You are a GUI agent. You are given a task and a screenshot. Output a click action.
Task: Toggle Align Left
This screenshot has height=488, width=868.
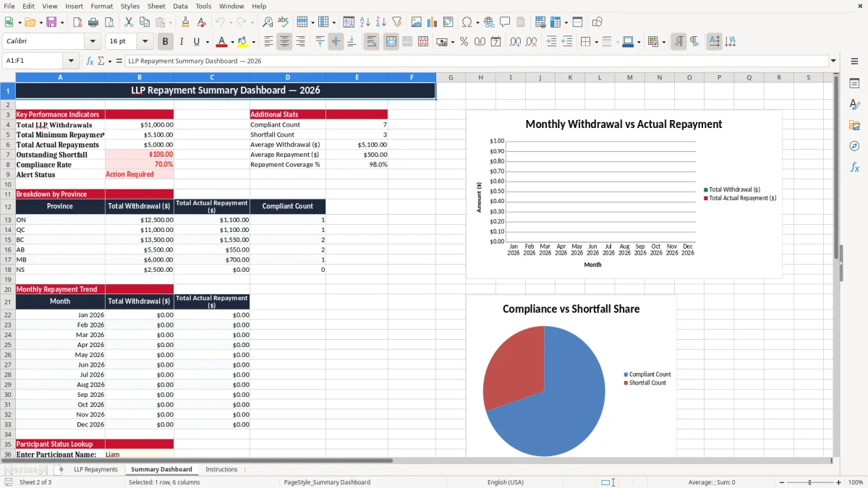click(268, 42)
